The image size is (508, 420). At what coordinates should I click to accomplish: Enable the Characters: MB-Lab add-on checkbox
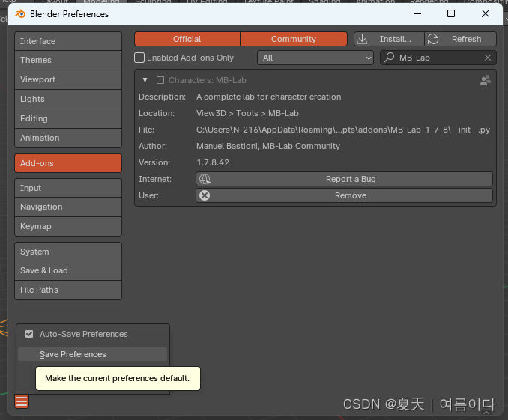tap(160, 80)
